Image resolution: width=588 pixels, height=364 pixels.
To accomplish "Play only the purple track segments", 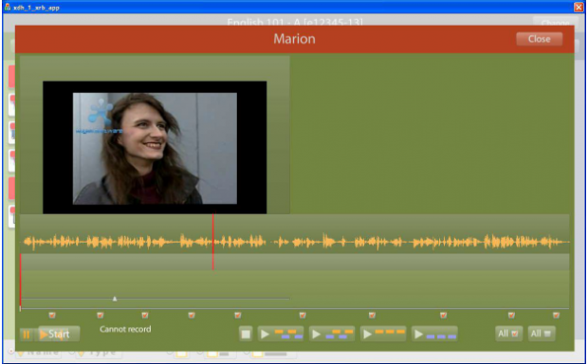I will tap(434, 334).
